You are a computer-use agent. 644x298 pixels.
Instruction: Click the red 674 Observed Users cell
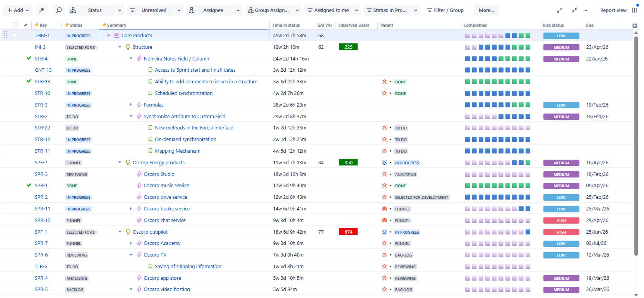click(348, 232)
